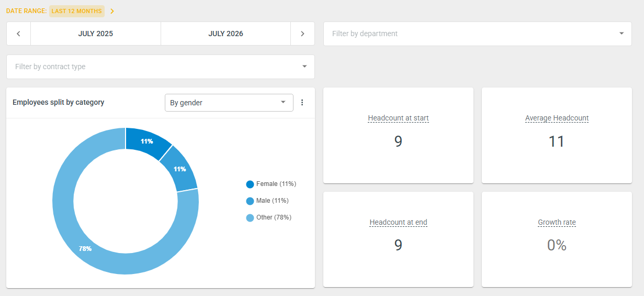This screenshot has width=644, height=296.
Task: Click the orange chevron beside date range
Action: coord(112,11)
